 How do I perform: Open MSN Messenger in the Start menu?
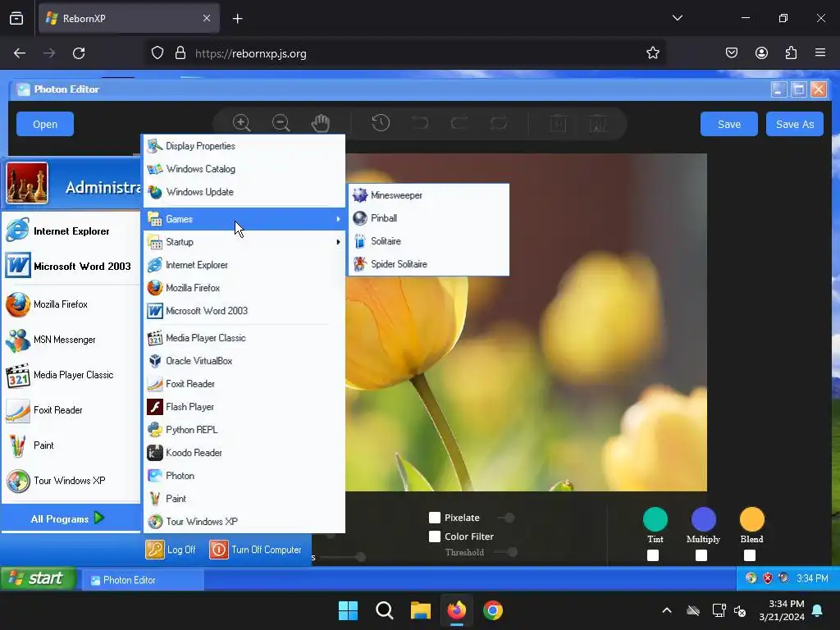pos(71,340)
